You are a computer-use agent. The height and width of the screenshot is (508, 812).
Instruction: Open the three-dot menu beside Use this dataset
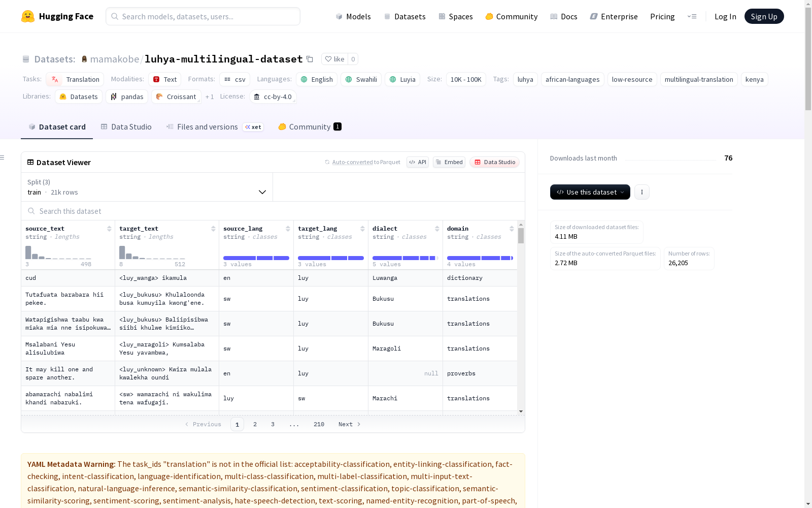click(642, 192)
